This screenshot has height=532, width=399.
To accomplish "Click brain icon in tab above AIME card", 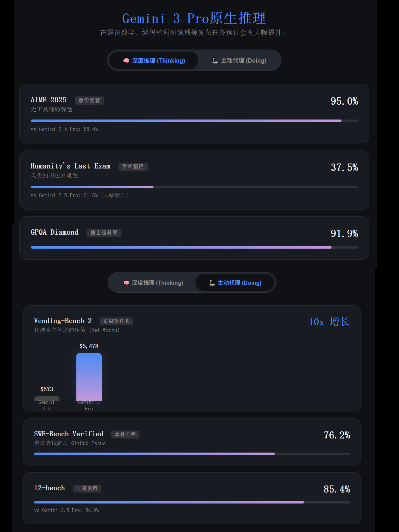I will click(126, 61).
